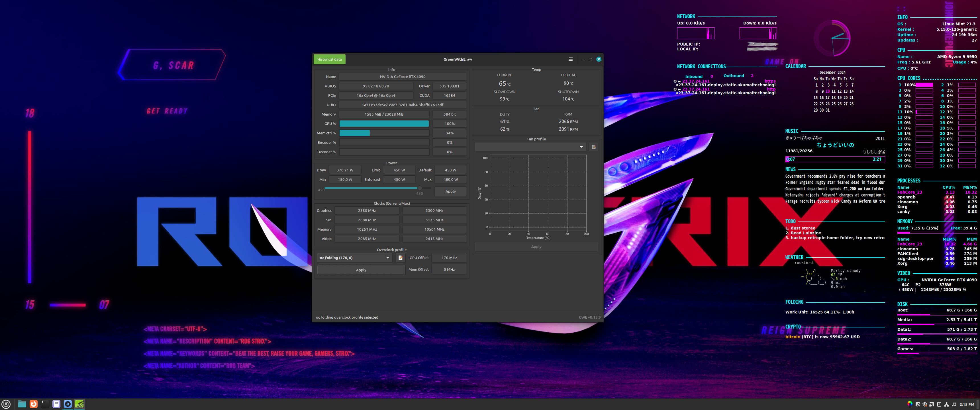The height and width of the screenshot is (410, 980).
Task: Open the OpenRGB color wheel tray icon
Action: tap(910, 404)
